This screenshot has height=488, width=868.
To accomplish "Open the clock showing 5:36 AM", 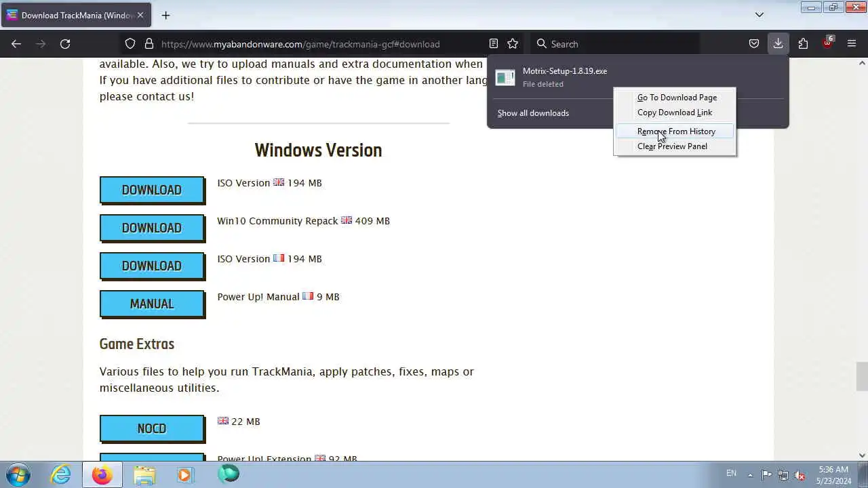I will [833, 475].
